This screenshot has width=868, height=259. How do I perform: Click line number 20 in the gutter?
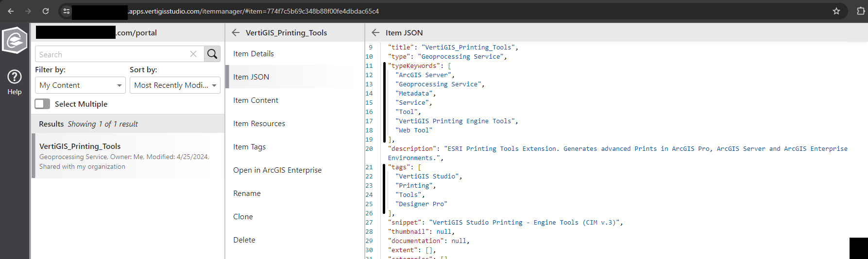(369, 149)
